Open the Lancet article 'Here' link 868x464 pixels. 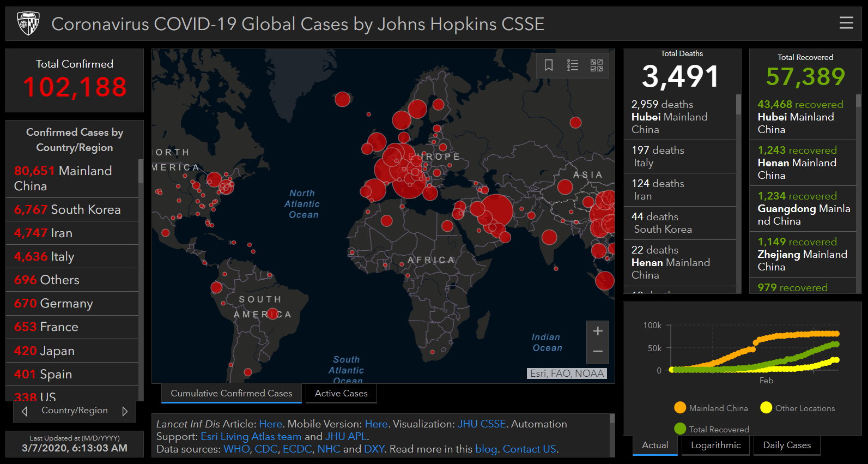[271, 424]
